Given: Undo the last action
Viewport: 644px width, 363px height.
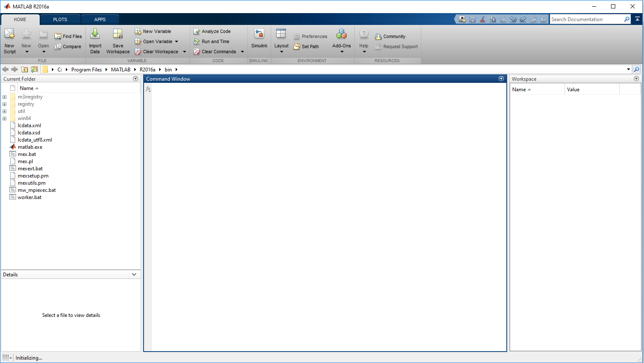Looking at the screenshot, I should 513,19.
